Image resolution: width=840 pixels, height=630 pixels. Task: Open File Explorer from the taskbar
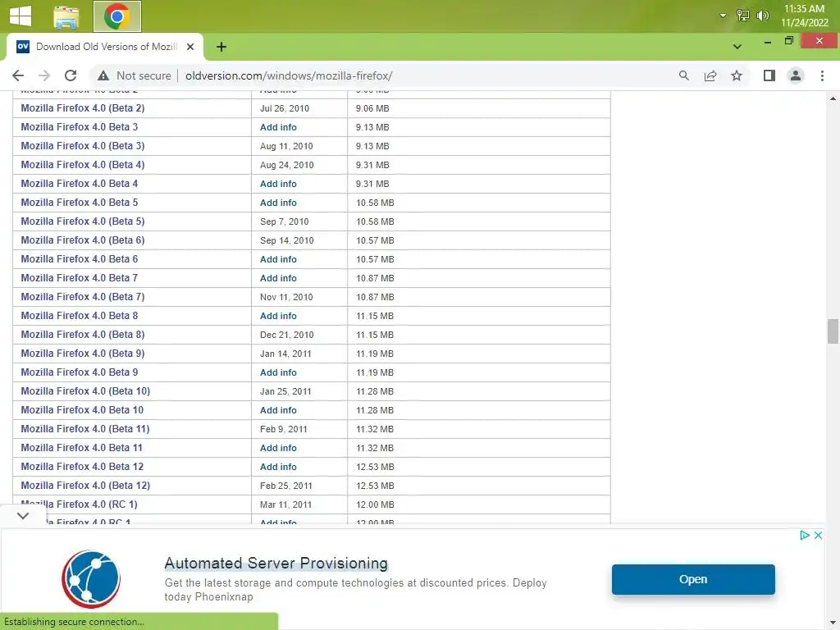66,16
